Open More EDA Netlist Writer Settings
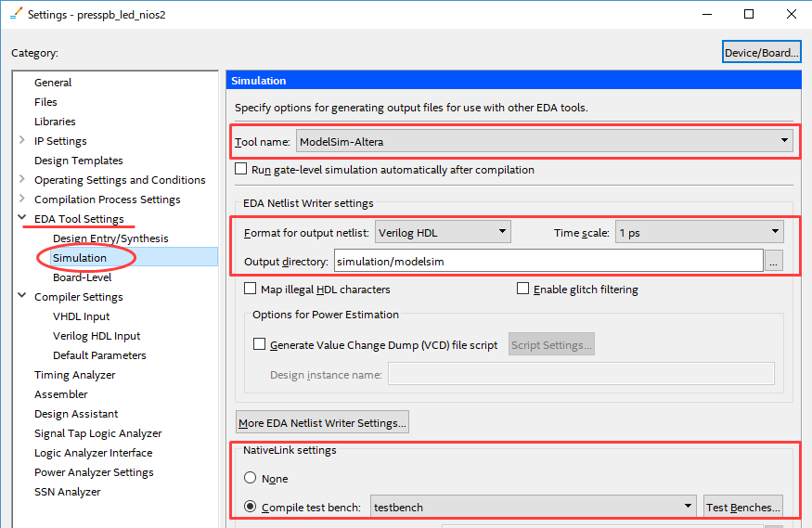 [x=322, y=422]
